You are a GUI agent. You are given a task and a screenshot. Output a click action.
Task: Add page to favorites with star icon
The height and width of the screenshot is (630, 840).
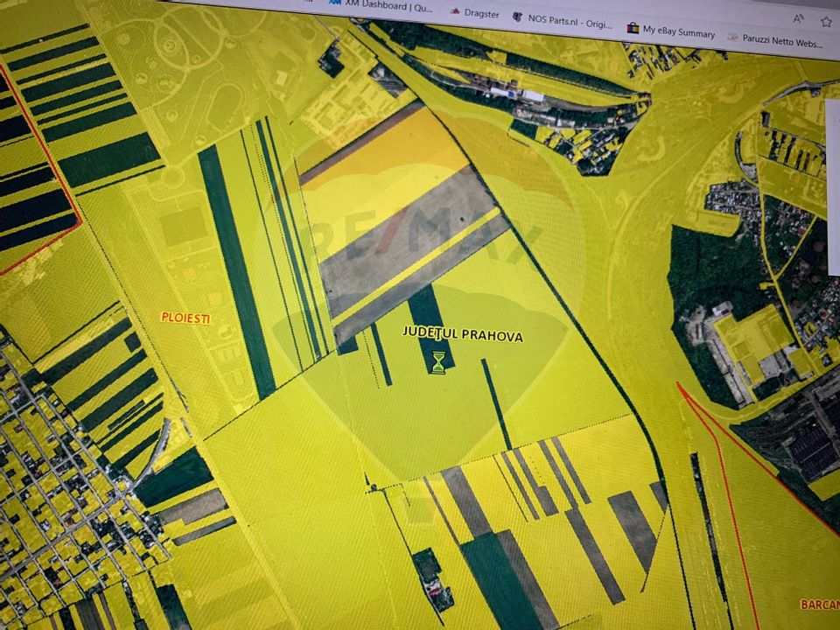tap(825, 21)
